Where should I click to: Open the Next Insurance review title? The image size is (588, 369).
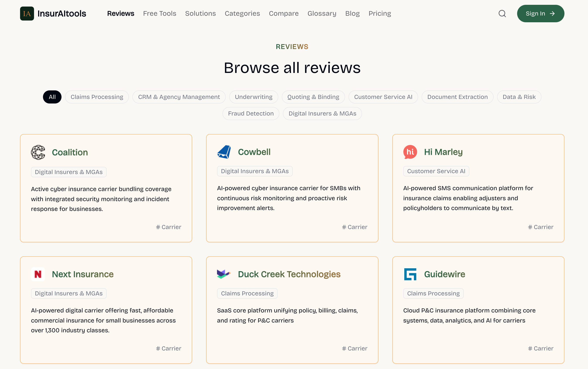tap(83, 274)
